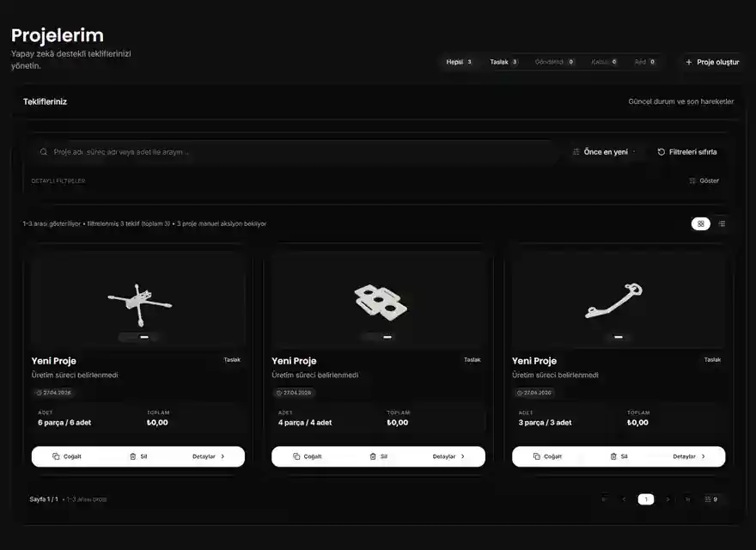Select the Hepsi filter tab
The width and height of the screenshot is (756, 550).
click(x=459, y=62)
